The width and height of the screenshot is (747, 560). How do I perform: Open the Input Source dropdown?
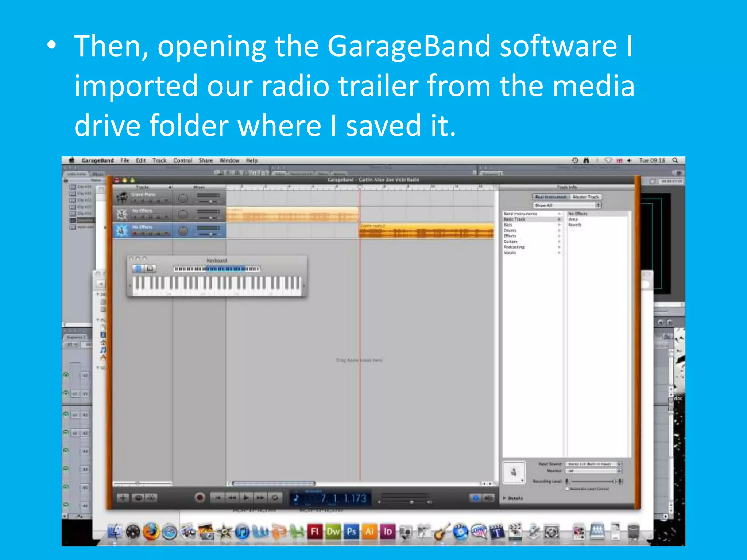tap(593, 464)
